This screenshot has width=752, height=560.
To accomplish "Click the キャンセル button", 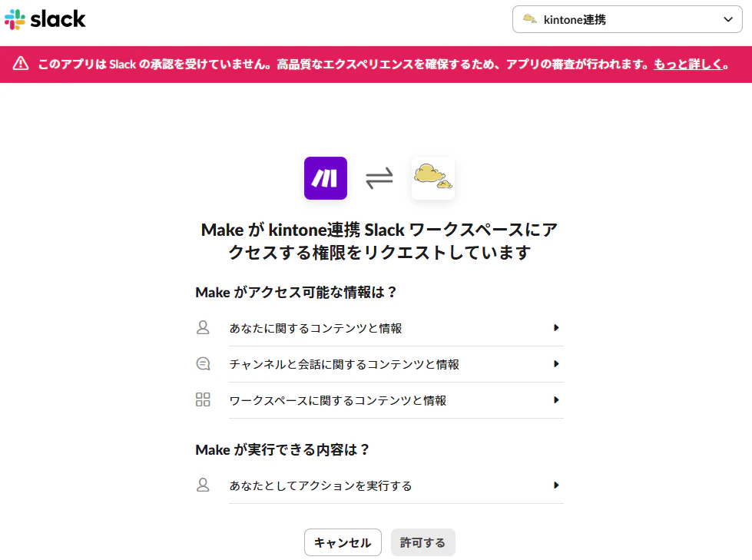I will pos(343,542).
